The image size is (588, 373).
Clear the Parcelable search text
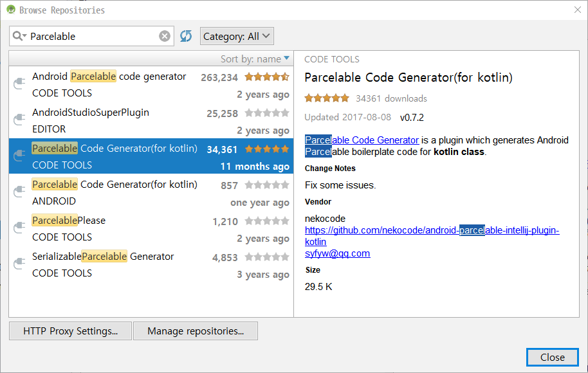tap(165, 37)
